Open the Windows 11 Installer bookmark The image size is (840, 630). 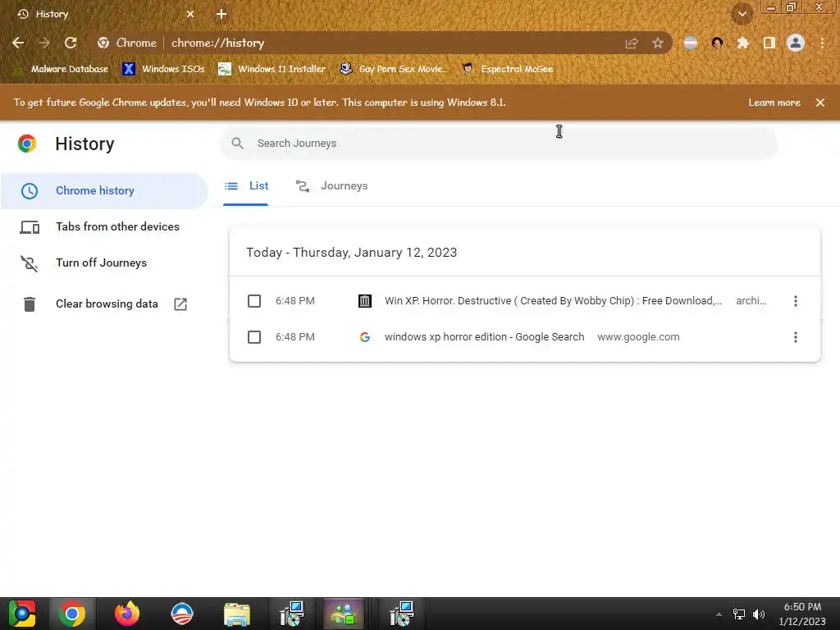(272, 69)
